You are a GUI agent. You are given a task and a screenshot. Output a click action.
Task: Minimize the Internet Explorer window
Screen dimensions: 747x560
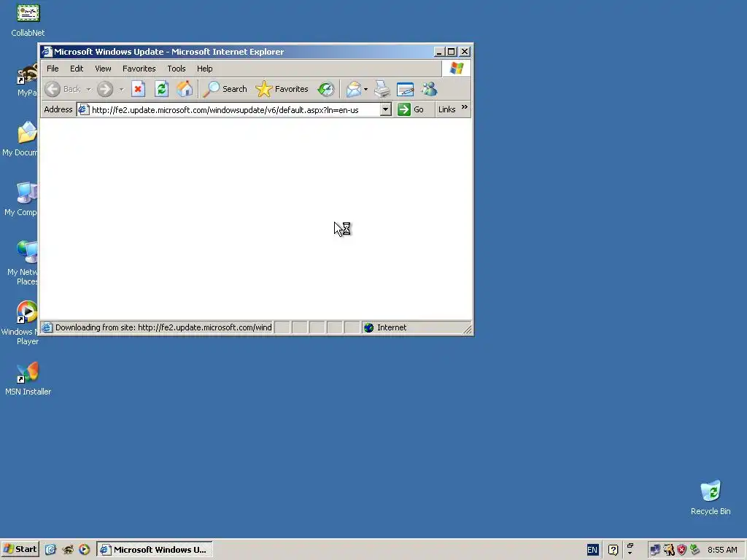439,52
